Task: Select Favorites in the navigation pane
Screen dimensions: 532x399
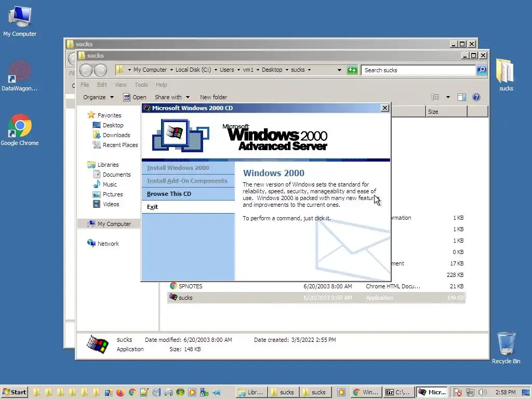Action: point(104,115)
